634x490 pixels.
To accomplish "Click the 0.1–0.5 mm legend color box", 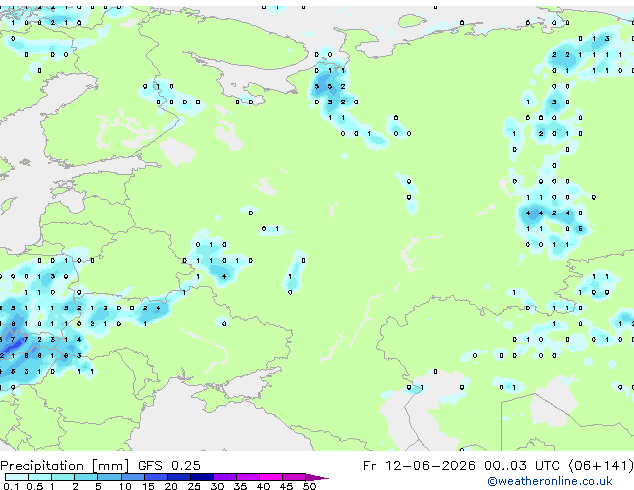I will (17, 477).
